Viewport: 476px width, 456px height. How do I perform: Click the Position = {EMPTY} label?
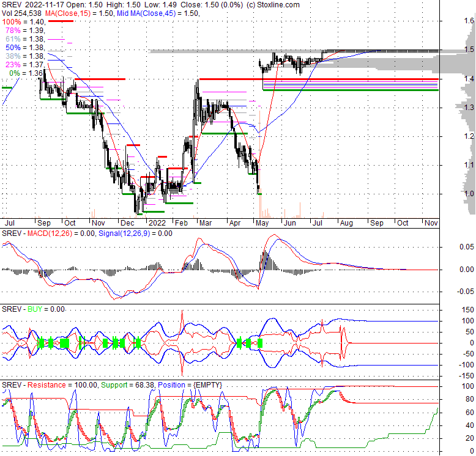(x=190, y=385)
